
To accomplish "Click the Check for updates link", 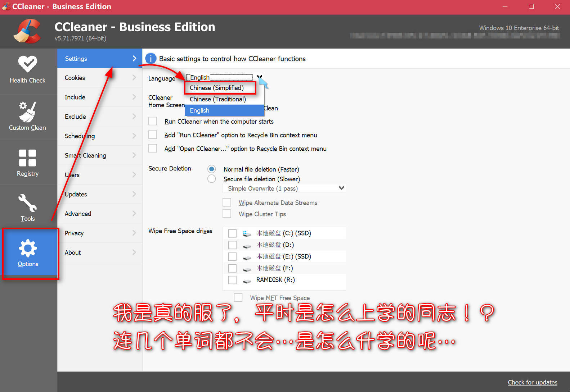I will 533,382.
